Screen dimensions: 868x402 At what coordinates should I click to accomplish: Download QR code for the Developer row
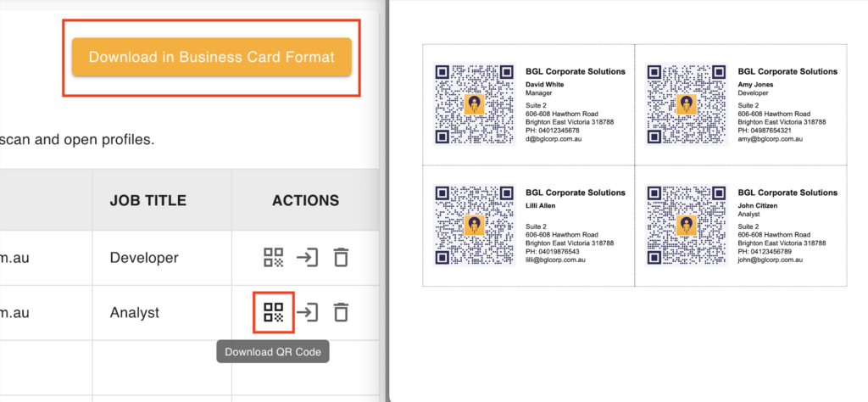point(273,258)
